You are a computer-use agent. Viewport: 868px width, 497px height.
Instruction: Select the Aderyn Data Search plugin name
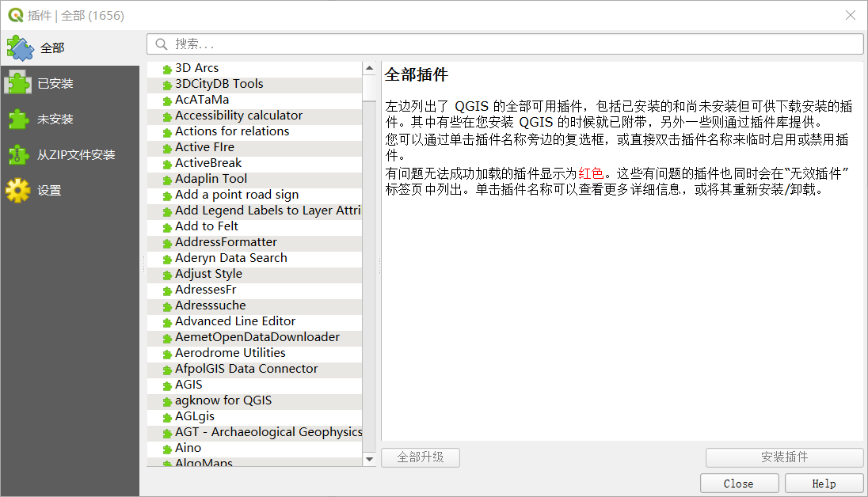(230, 258)
